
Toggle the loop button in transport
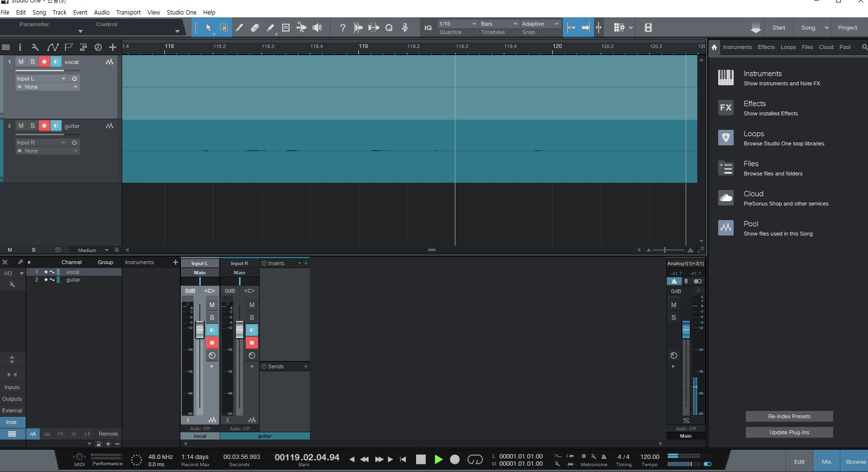click(475, 459)
